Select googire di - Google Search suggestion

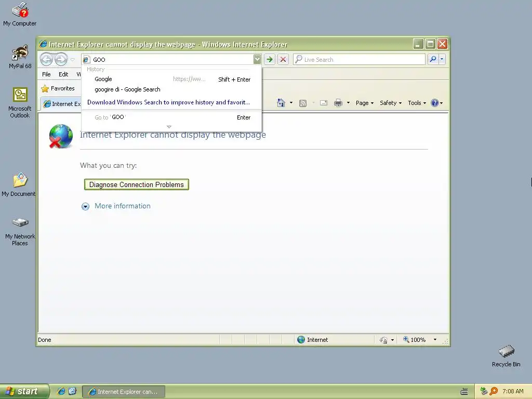tap(171, 89)
